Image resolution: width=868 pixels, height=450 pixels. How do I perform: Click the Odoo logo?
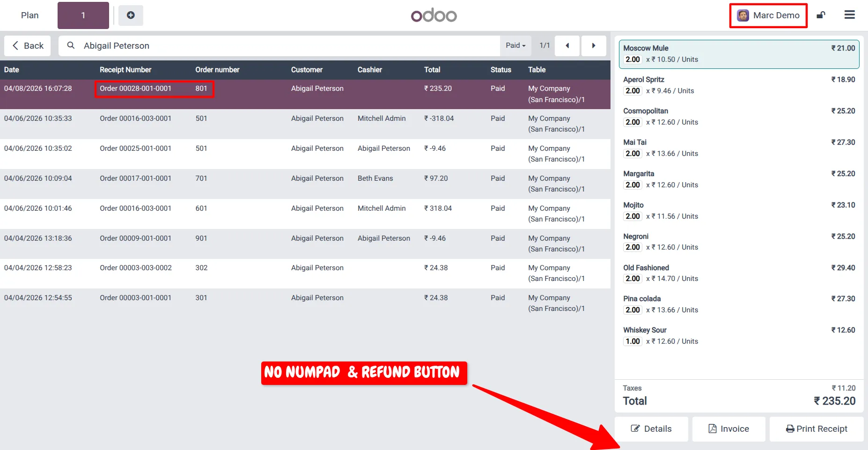[434, 15]
